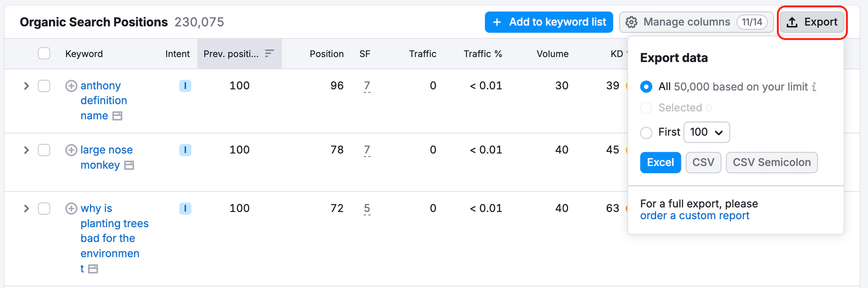Click the plus icon beside 'large nose monkey'
The height and width of the screenshot is (288, 868).
pos(71,150)
